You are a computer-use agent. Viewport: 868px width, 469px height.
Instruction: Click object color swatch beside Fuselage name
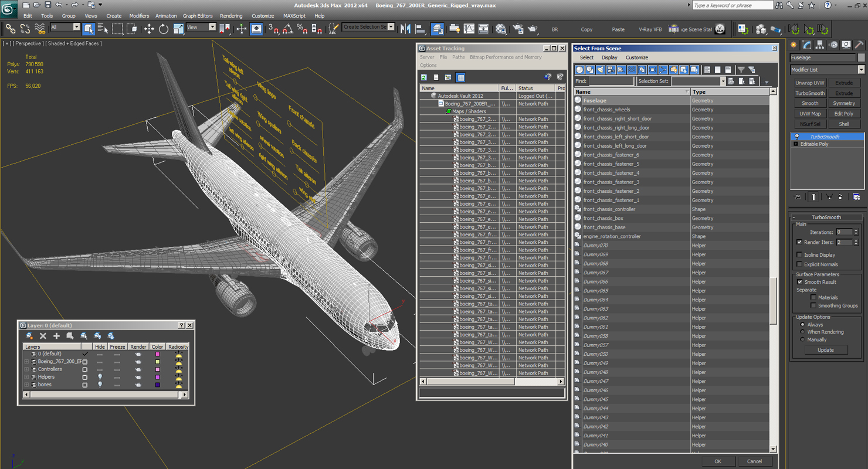861,57
